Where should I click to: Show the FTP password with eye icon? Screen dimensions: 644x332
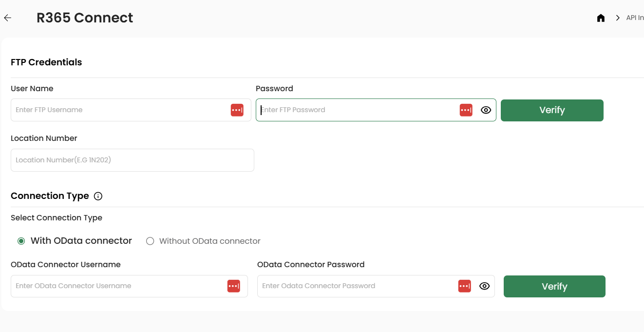click(486, 110)
